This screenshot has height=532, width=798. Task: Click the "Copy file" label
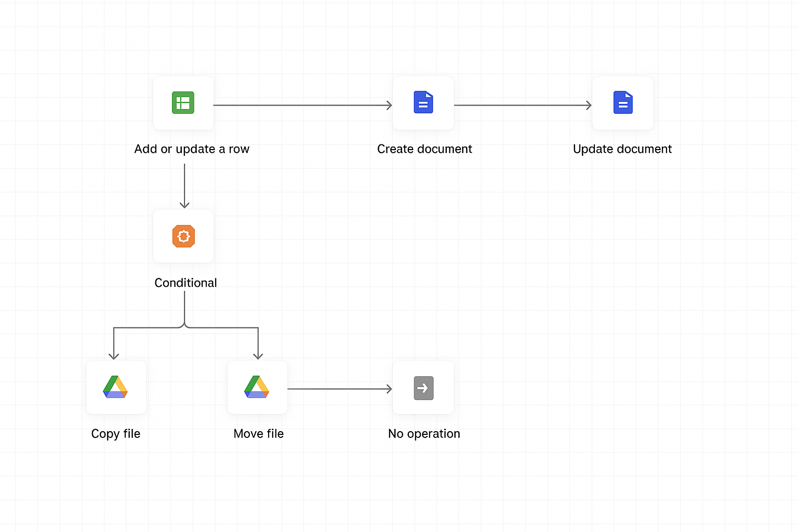coord(116,434)
